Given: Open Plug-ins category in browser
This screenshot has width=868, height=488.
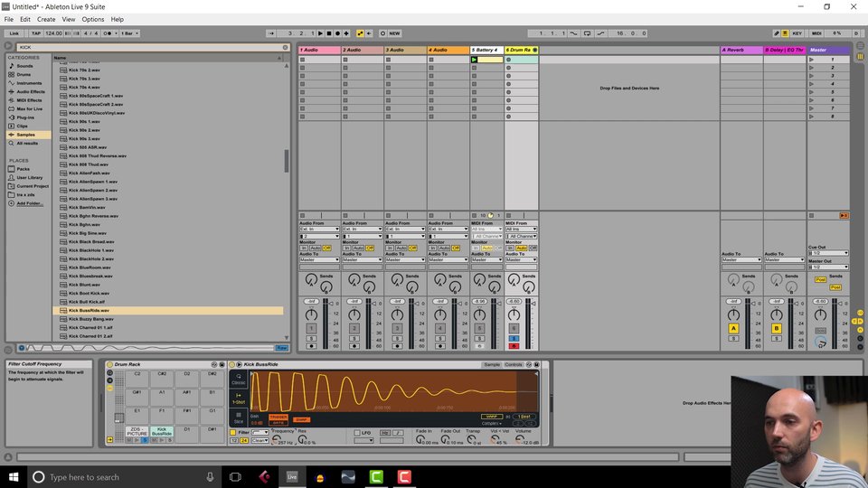Looking at the screenshot, I should pos(25,117).
